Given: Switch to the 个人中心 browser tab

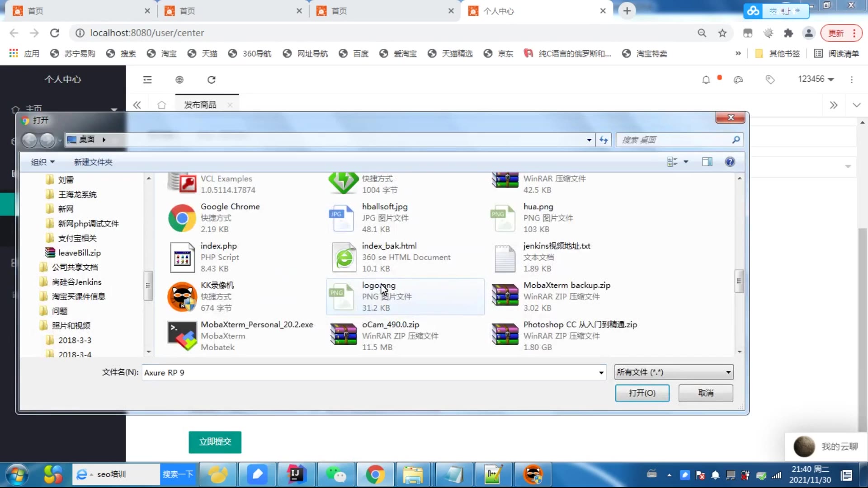Looking at the screenshot, I should (x=536, y=11).
